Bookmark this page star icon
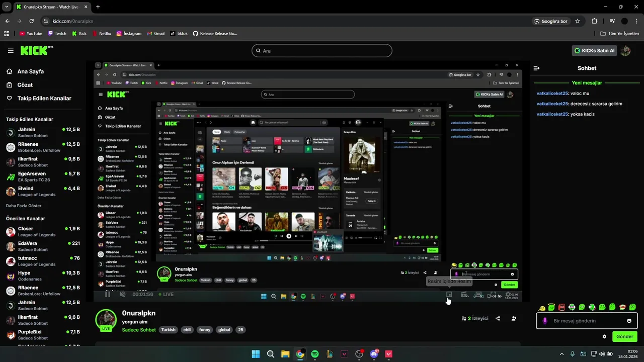644x362 pixels. pos(578,21)
